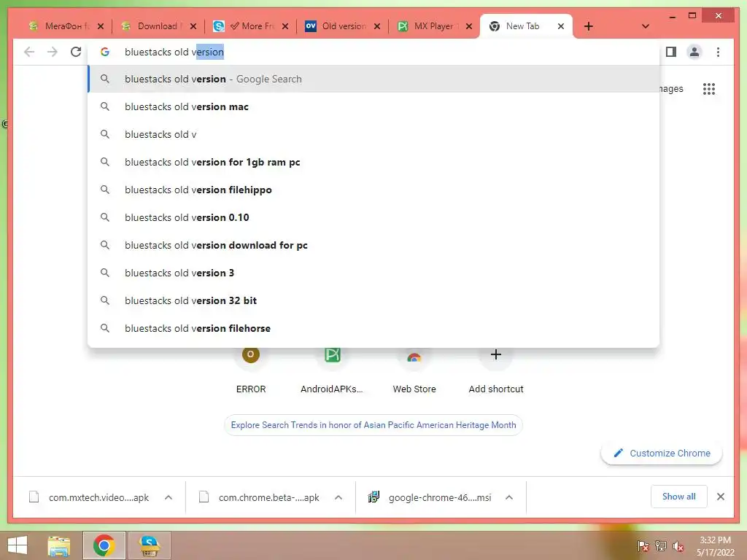The height and width of the screenshot is (560, 747).
Task: Click the Action Center flag tray icon
Action: (643, 546)
